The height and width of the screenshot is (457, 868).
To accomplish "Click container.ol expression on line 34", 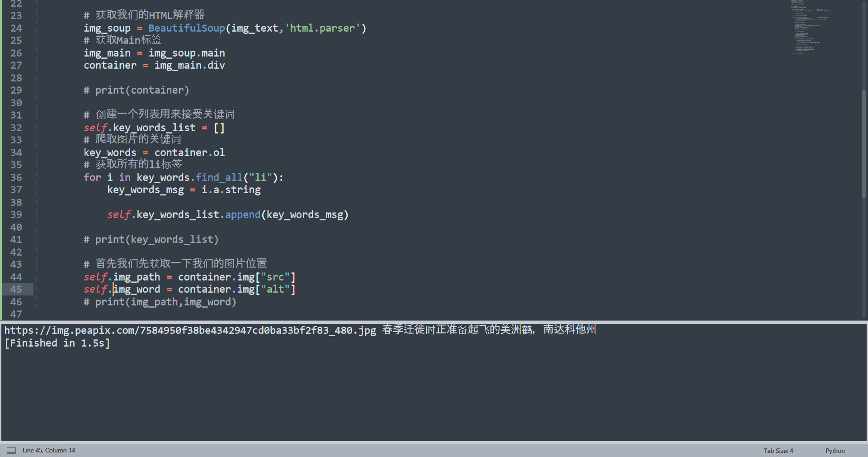I will click(189, 152).
